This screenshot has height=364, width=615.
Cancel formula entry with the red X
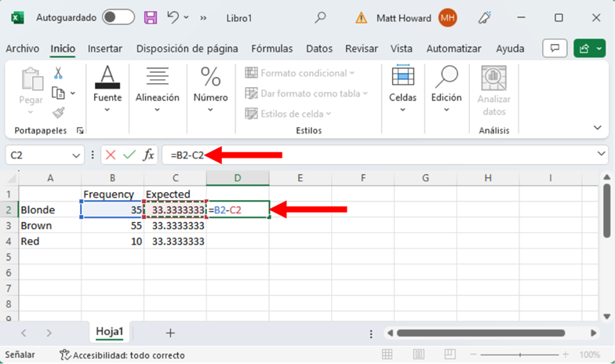point(111,155)
